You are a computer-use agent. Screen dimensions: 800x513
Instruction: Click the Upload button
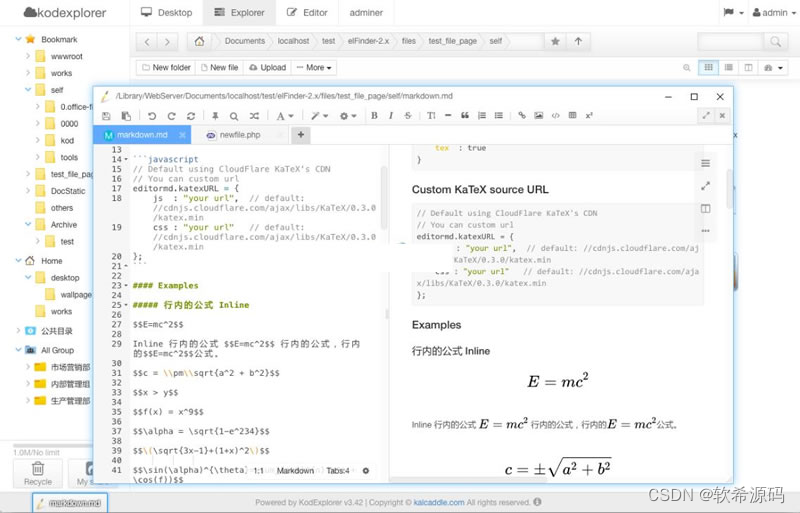(267, 67)
